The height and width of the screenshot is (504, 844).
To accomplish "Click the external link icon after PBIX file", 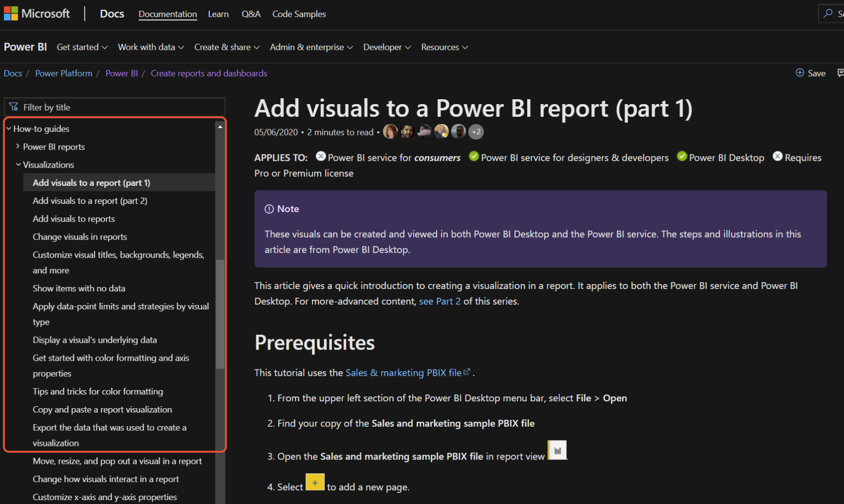I will [467, 372].
